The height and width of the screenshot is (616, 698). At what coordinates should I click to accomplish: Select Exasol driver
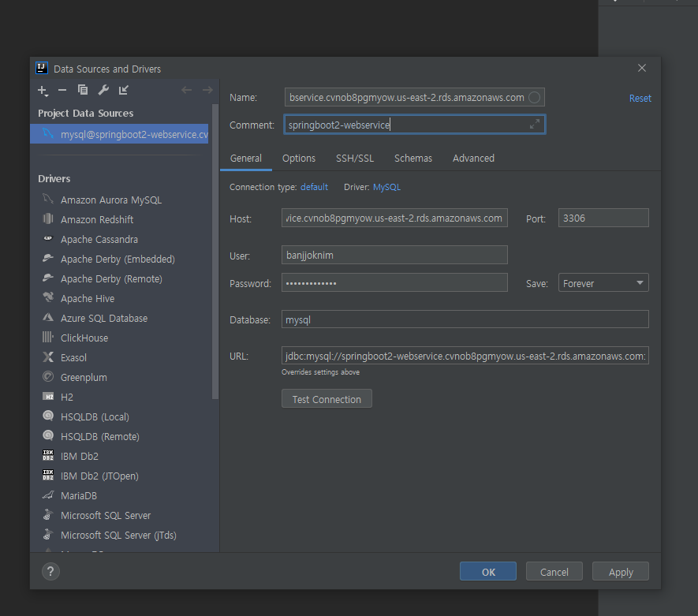click(x=73, y=358)
